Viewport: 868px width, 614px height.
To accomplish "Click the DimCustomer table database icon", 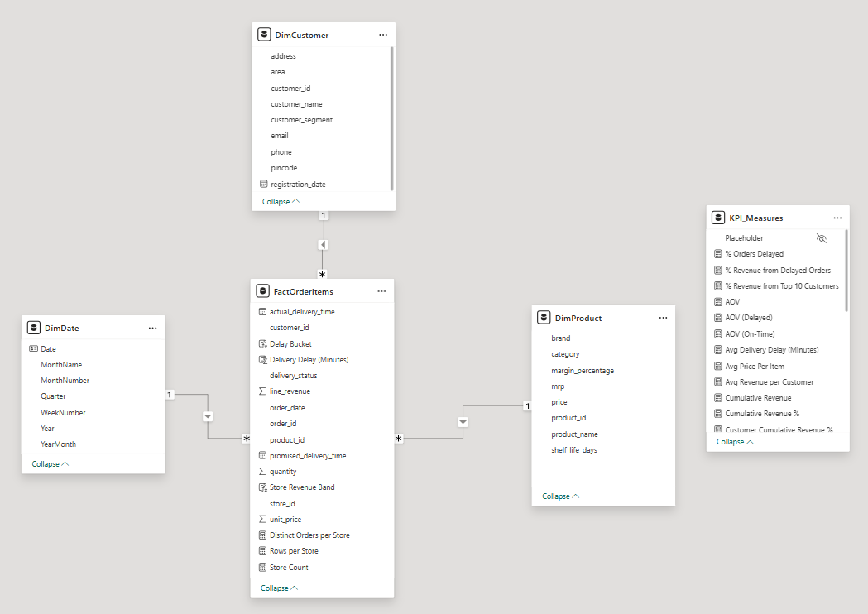I will (264, 35).
